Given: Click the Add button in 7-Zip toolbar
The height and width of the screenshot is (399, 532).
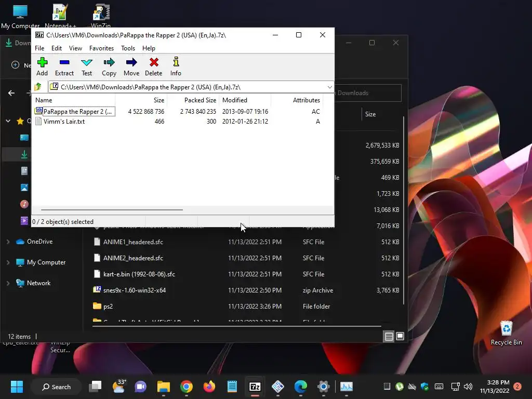Looking at the screenshot, I should (42, 66).
